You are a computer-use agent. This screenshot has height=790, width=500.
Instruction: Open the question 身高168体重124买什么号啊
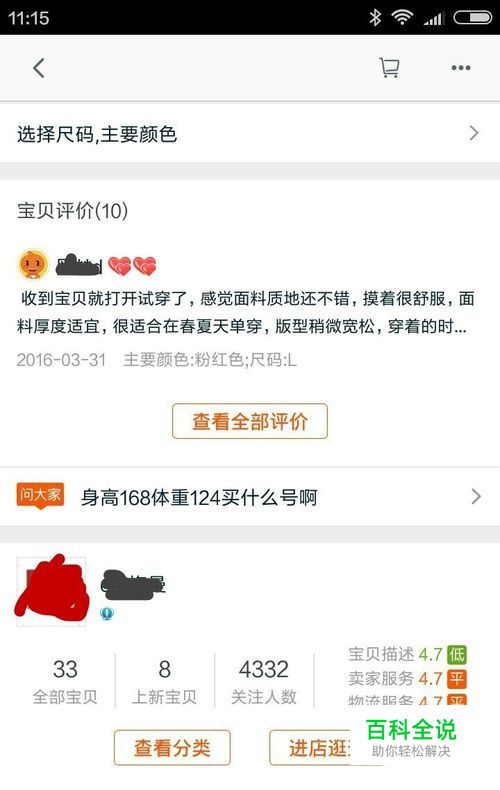tap(199, 498)
